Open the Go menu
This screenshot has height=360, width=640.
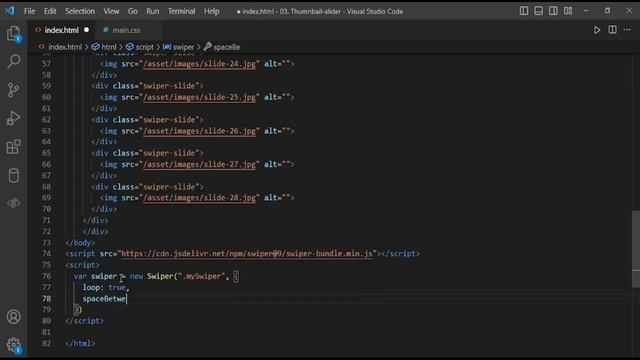(x=133, y=11)
